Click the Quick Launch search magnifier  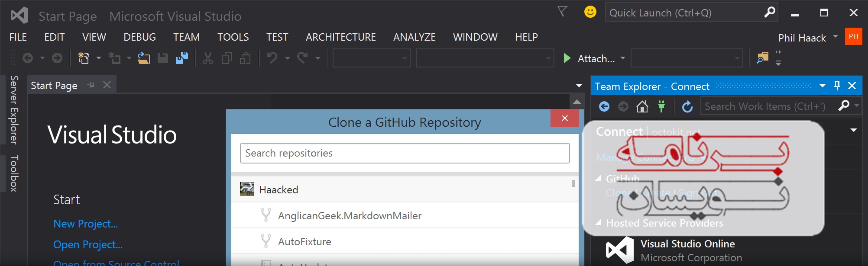769,12
